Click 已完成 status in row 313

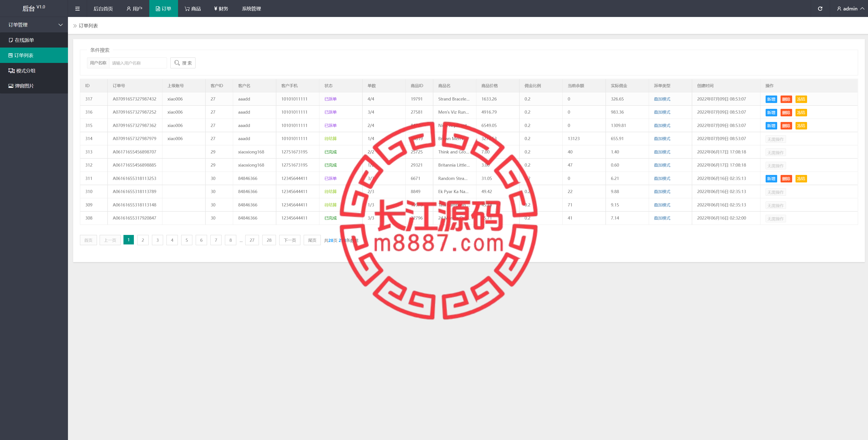pyautogui.click(x=330, y=152)
